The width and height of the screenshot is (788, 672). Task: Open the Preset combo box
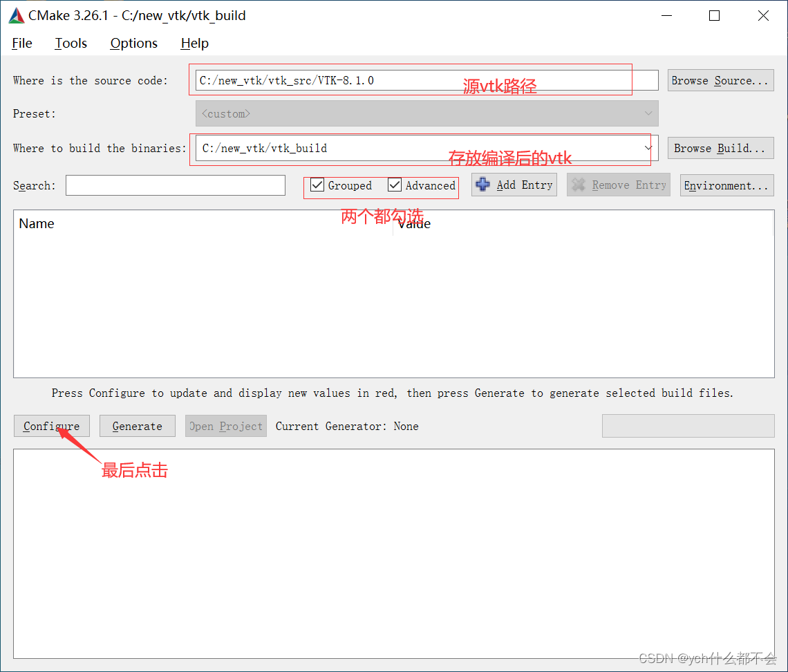coord(425,113)
